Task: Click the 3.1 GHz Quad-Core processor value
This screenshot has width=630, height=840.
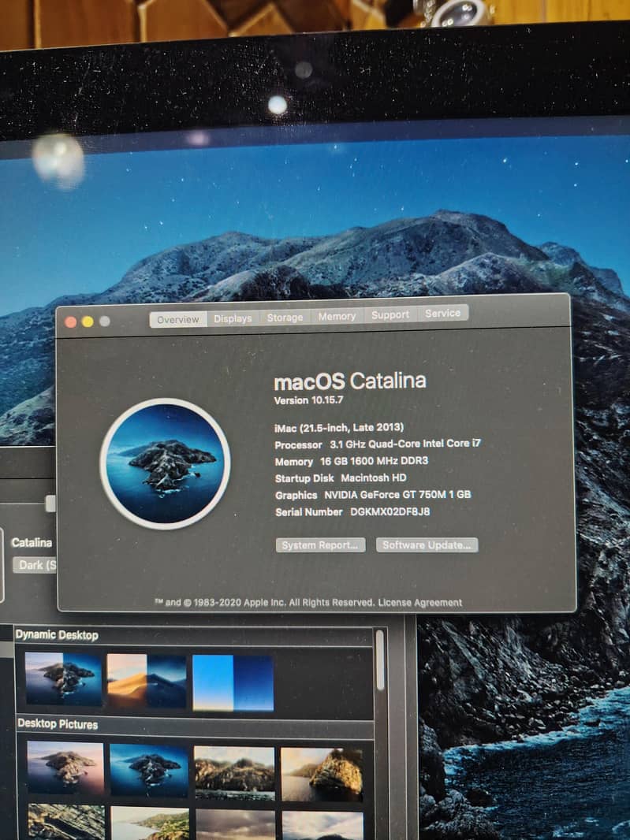Action: (404, 444)
